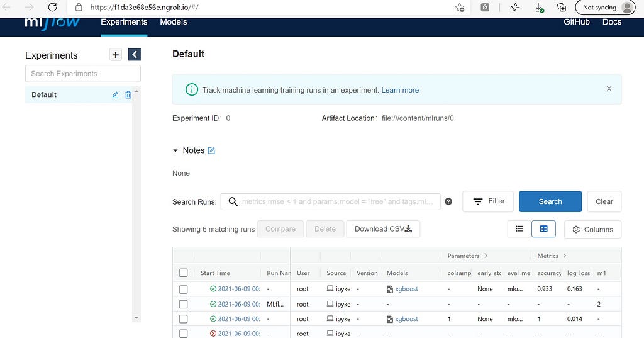The height and width of the screenshot is (338, 644).
Task: Open browser favorites list icon
Action: pyautogui.click(x=516, y=8)
